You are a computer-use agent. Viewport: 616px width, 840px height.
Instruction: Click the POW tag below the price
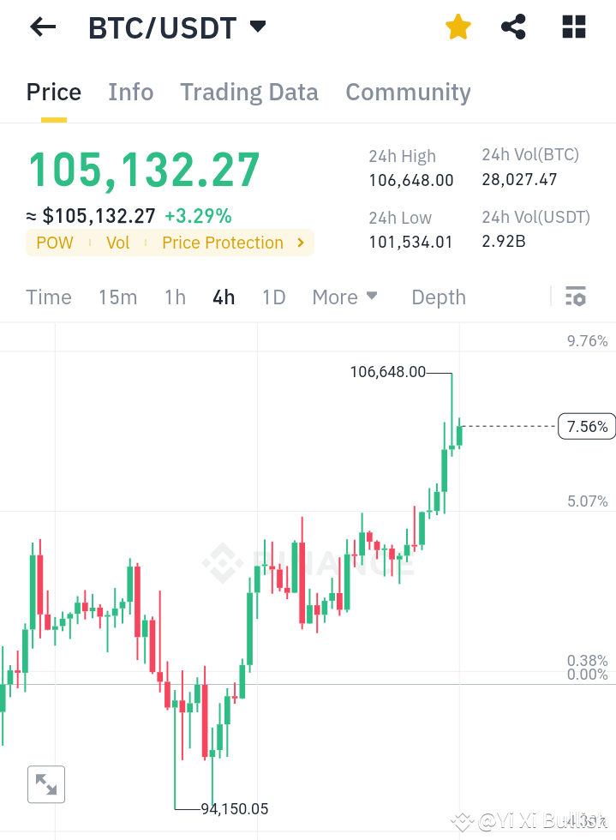[55, 243]
